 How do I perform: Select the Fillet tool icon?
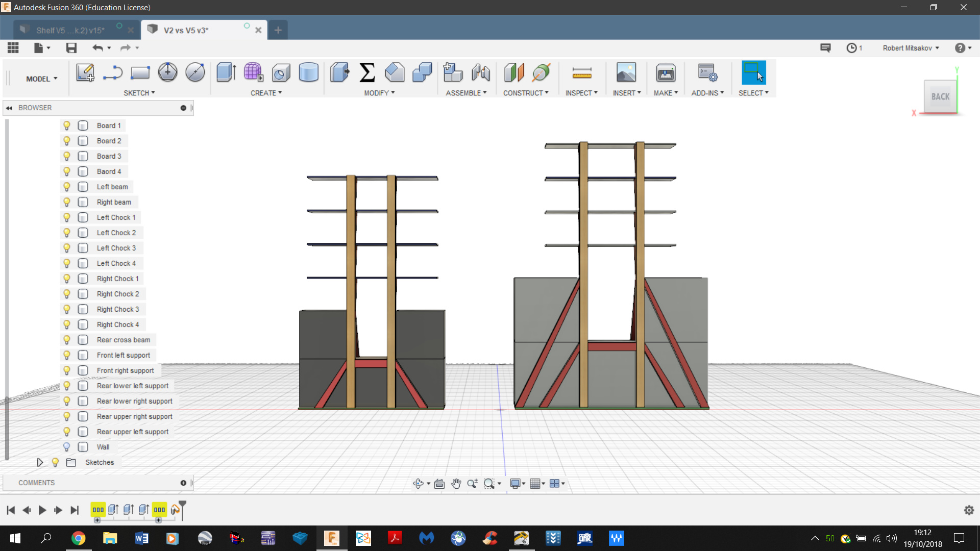pos(395,72)
